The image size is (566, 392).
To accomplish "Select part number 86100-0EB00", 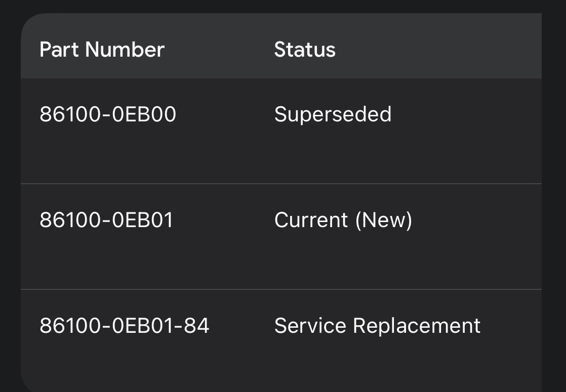I will [x=107, y=114].
